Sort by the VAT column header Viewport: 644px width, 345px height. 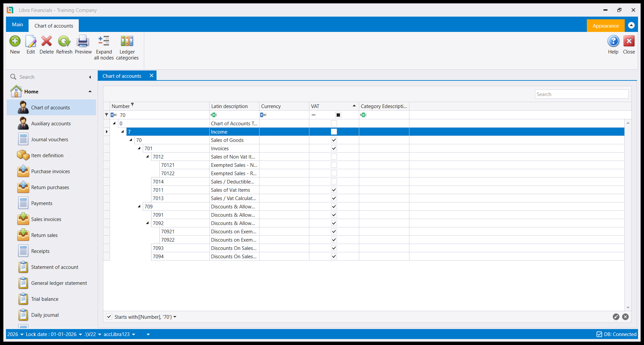pos(334,106)
